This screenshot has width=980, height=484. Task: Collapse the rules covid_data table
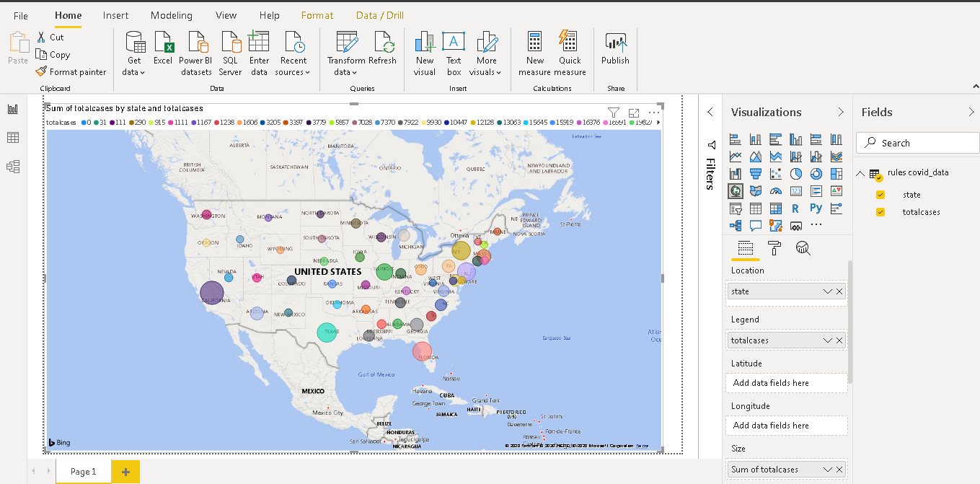click(860, 172)
